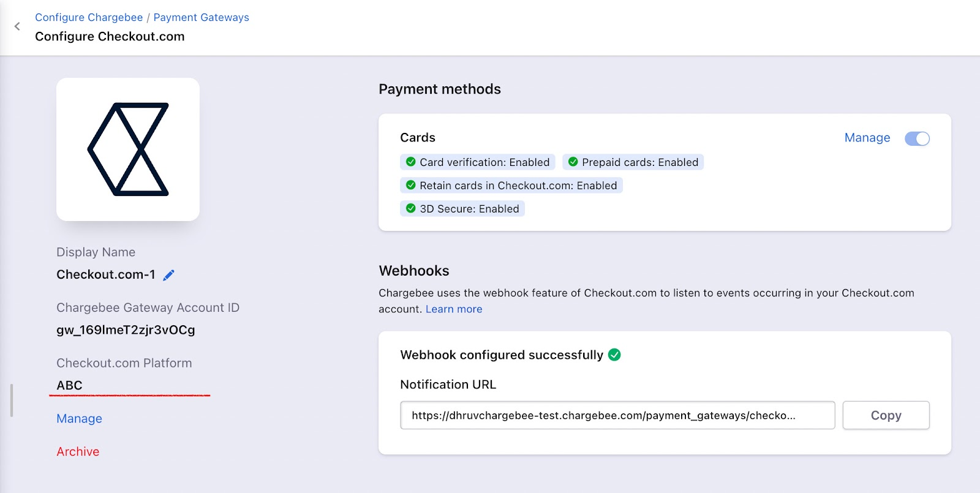Click the Checkout.com logo thumbnail
Screen dimensions: 980x493
point(128,149)
